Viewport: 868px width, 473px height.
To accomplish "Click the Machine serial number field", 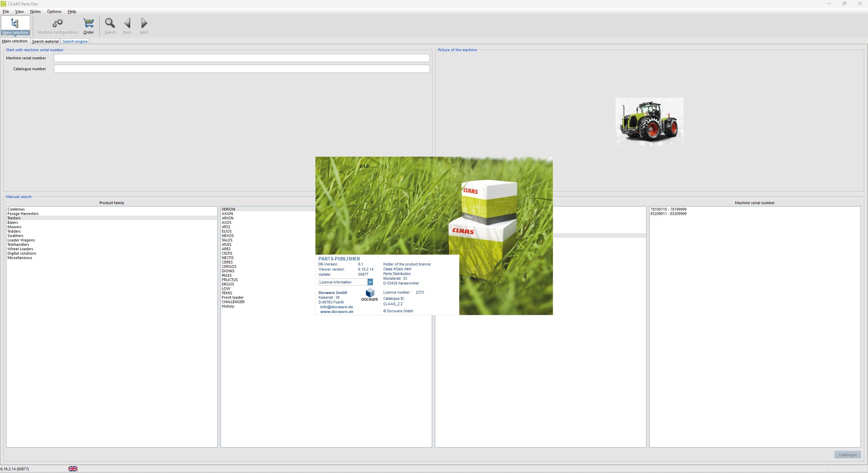I will point(242,58).
